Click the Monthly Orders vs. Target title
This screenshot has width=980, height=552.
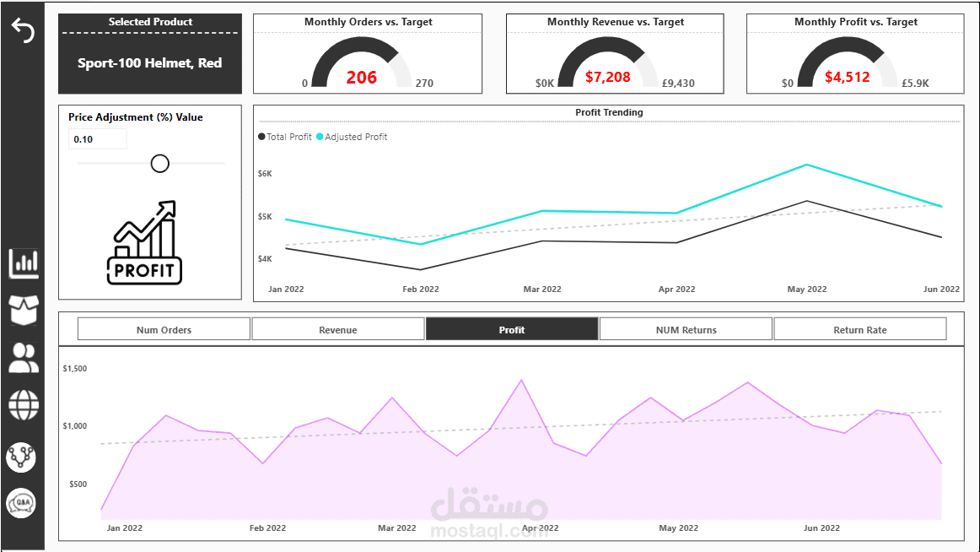tap(368, 22)
